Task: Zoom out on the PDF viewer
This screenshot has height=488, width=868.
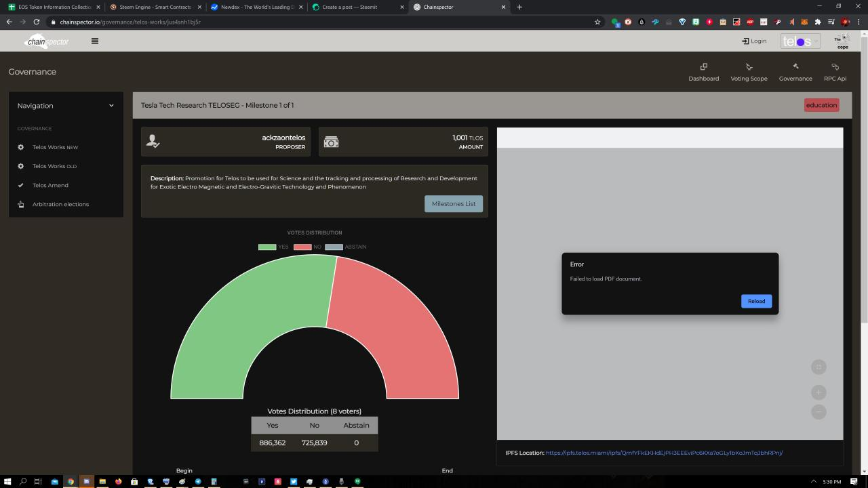Action: tap(818, 411)
